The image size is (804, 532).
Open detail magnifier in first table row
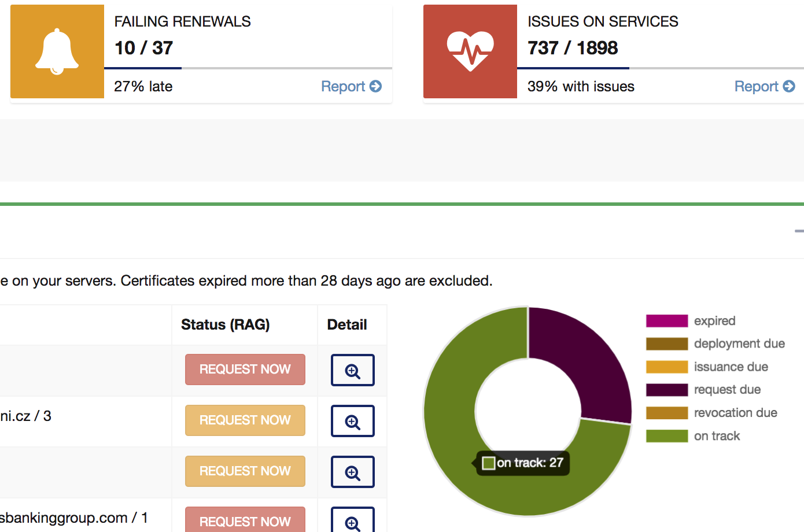coord(353,370)
